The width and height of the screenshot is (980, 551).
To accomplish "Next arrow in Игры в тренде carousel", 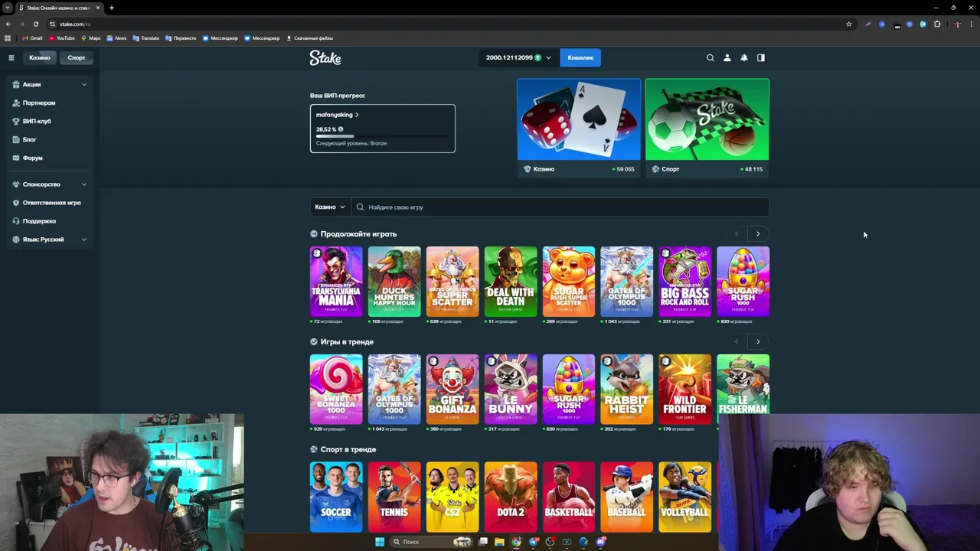I will click(758, 342).
